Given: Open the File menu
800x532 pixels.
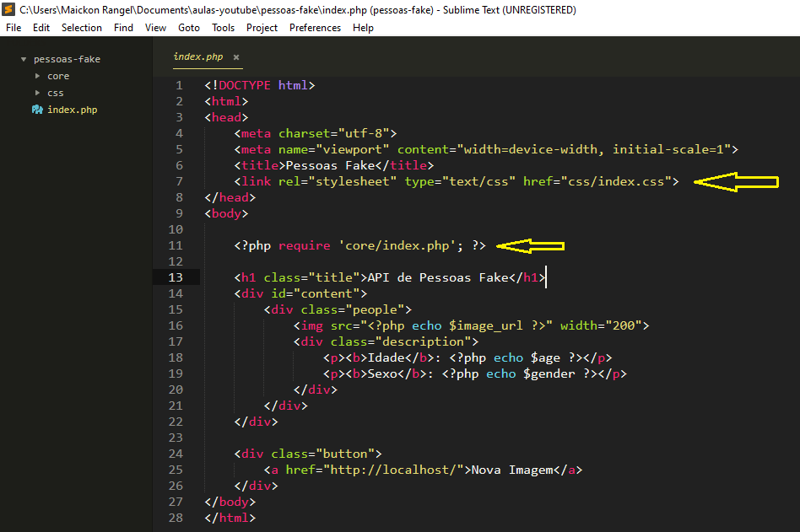Looking at the screenshot, I should coord(14,28).
